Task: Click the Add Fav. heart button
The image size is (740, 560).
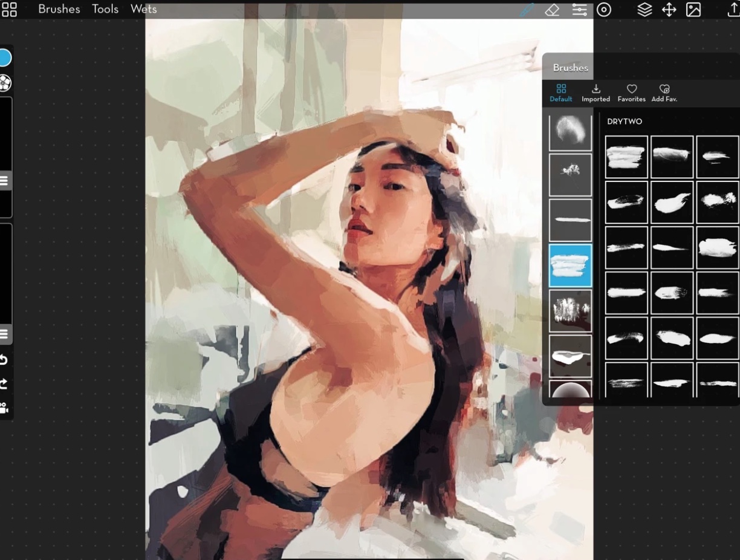Action: click(664, 93)
